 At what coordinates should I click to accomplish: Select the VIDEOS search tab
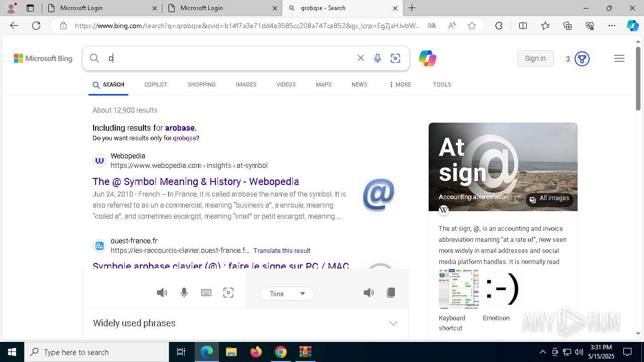click(286, 84)
